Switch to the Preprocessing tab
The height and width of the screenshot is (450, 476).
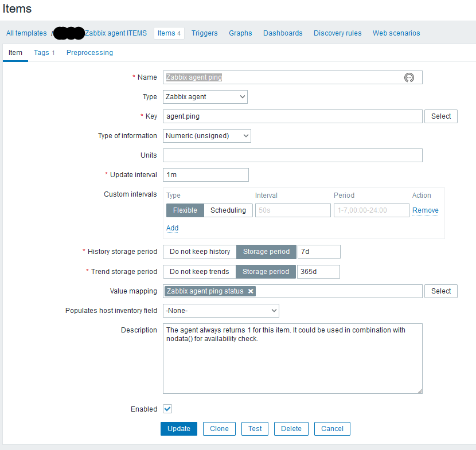pyautogui.click(x=89, y=53)
